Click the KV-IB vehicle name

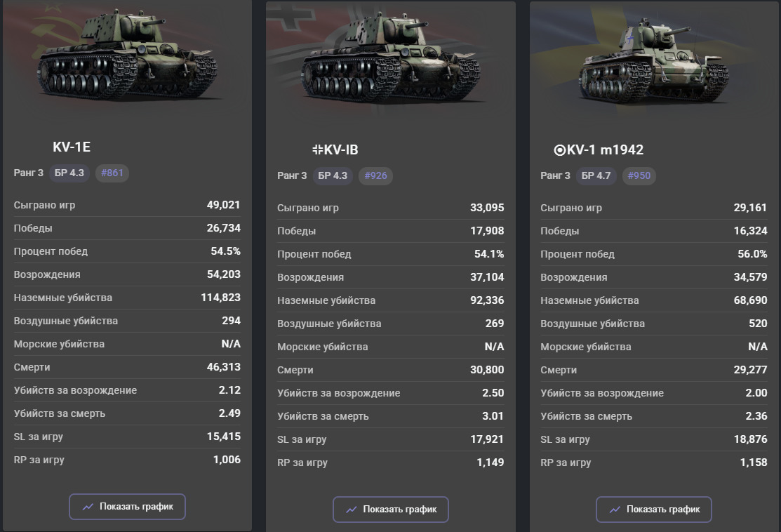(x=341, y=149)
